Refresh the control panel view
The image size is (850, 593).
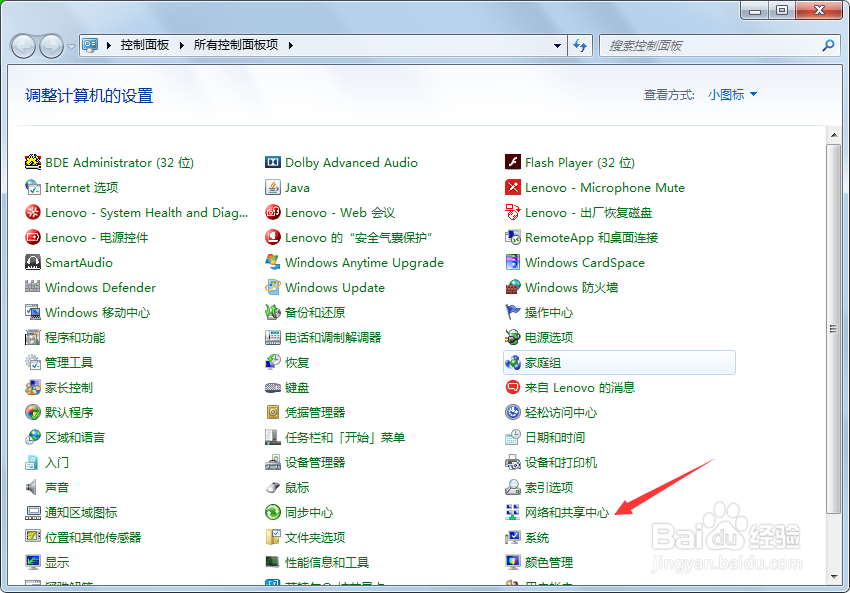point(580,46)
